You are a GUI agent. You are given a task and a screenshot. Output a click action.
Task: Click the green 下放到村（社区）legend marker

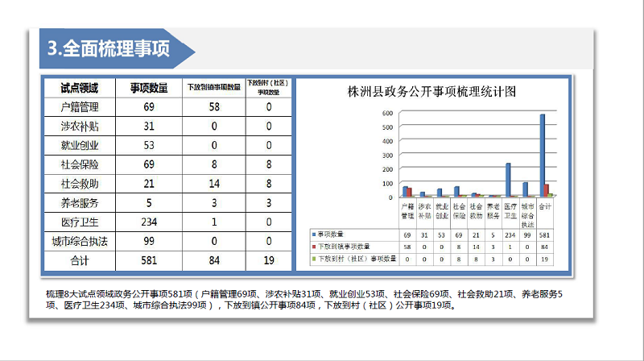point(315,259)
